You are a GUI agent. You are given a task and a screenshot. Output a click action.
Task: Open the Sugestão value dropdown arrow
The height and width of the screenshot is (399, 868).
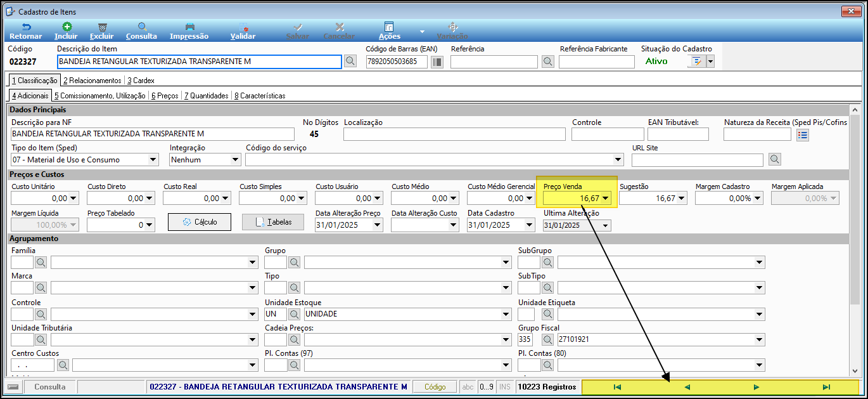point(682,199)
